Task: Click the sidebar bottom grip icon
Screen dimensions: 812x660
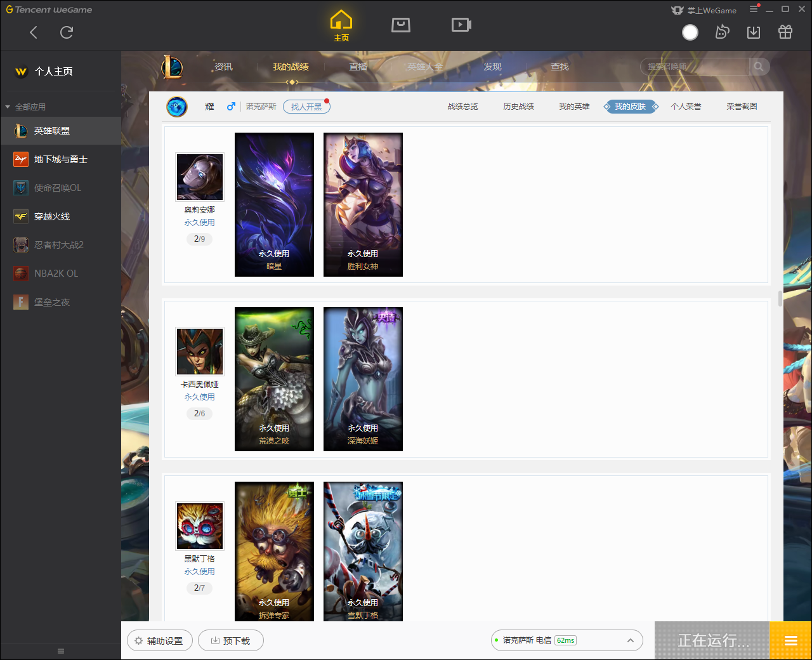Action: pyautogui.click(x=61, y=651)
